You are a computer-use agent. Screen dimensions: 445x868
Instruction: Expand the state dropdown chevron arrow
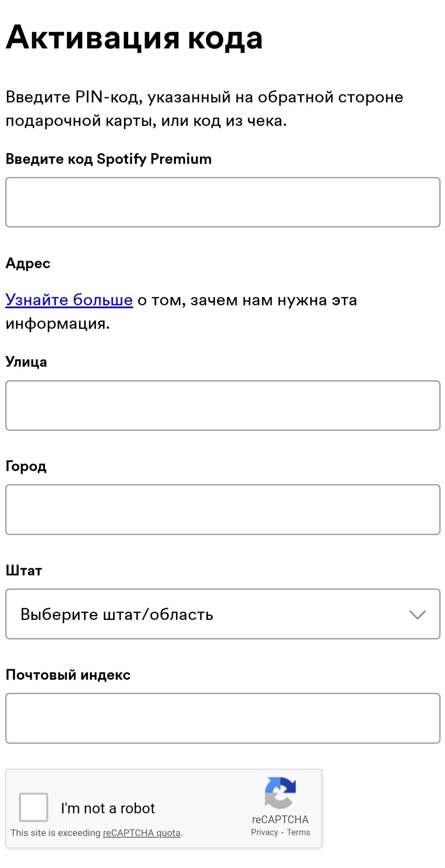click(417, 615)
